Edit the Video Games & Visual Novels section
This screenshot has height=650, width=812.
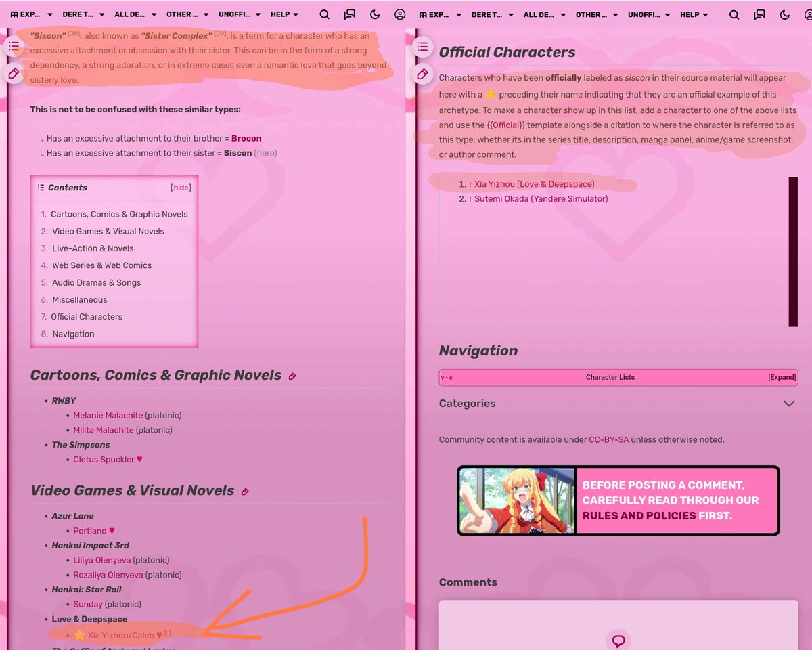click(246, 492)
